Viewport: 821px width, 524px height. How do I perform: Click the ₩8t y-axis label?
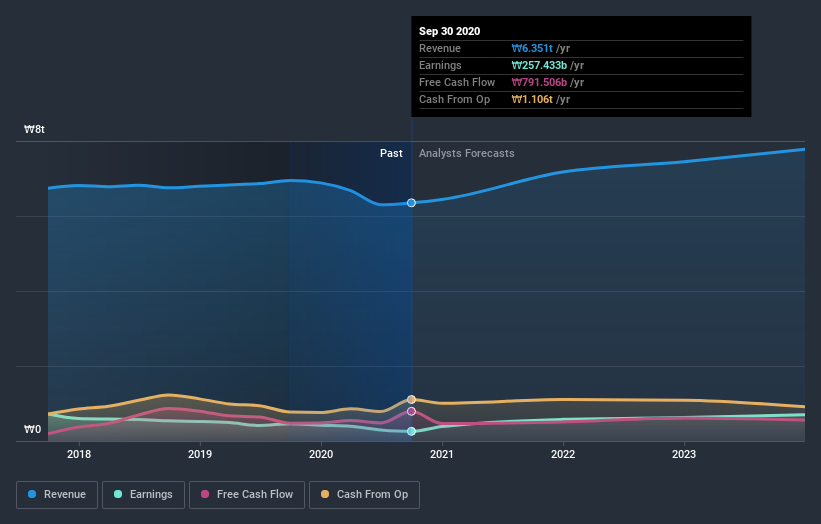(x=35, y=129)
